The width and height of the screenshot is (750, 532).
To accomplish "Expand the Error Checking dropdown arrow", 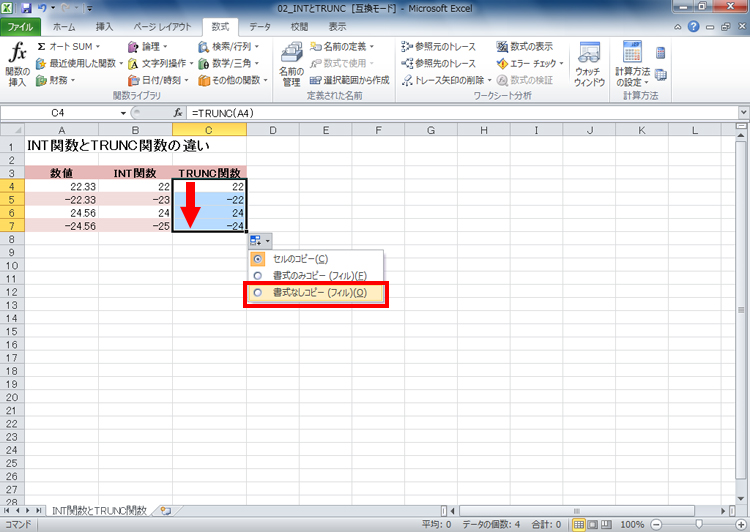I will (x=561, y=63).
